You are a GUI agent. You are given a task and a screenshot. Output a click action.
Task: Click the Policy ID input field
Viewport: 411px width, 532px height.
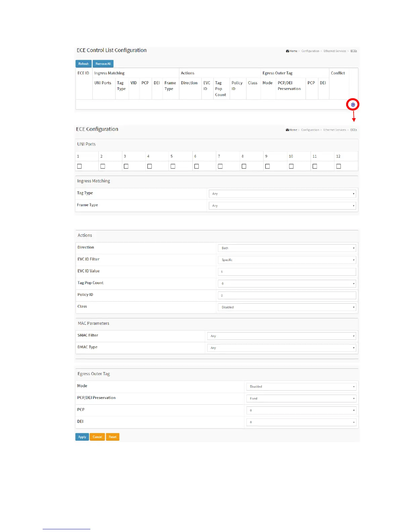tap(287, 296)
